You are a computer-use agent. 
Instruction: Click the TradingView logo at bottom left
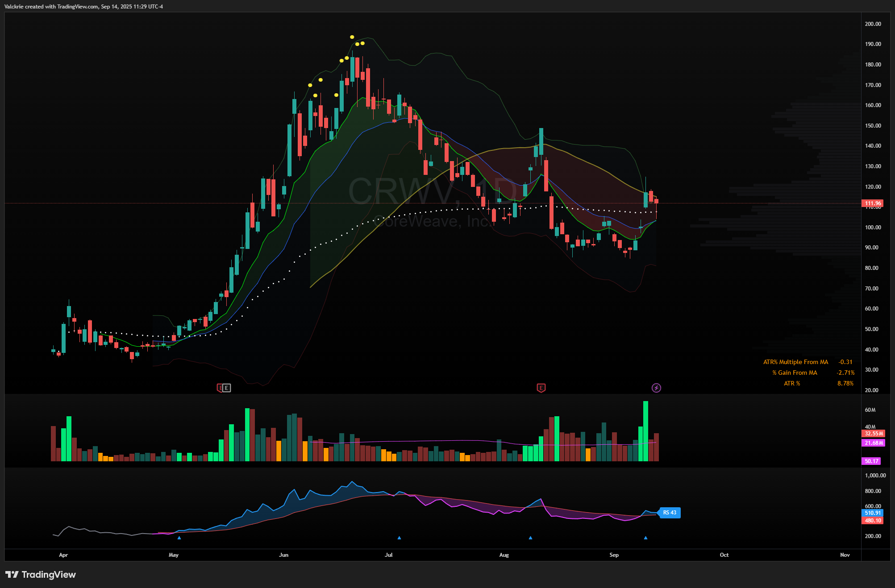pyautogui.click(x=41, y=575)
